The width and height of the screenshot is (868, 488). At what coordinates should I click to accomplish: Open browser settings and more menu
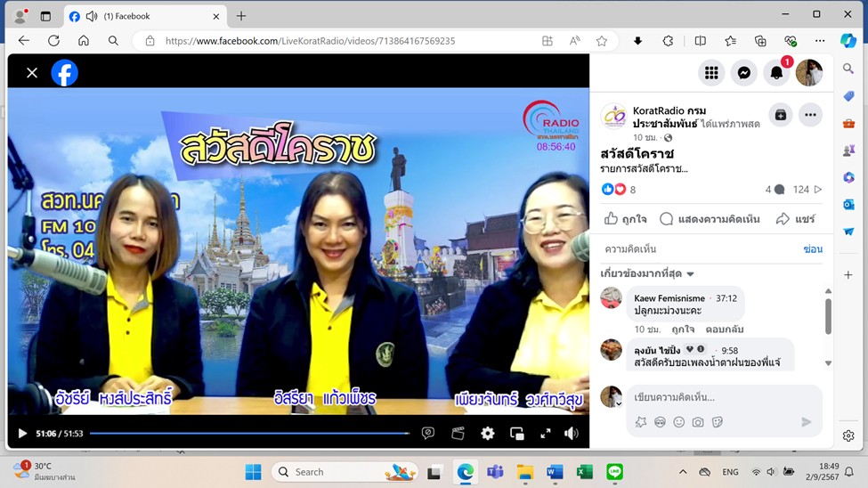[x=820, y=40]
